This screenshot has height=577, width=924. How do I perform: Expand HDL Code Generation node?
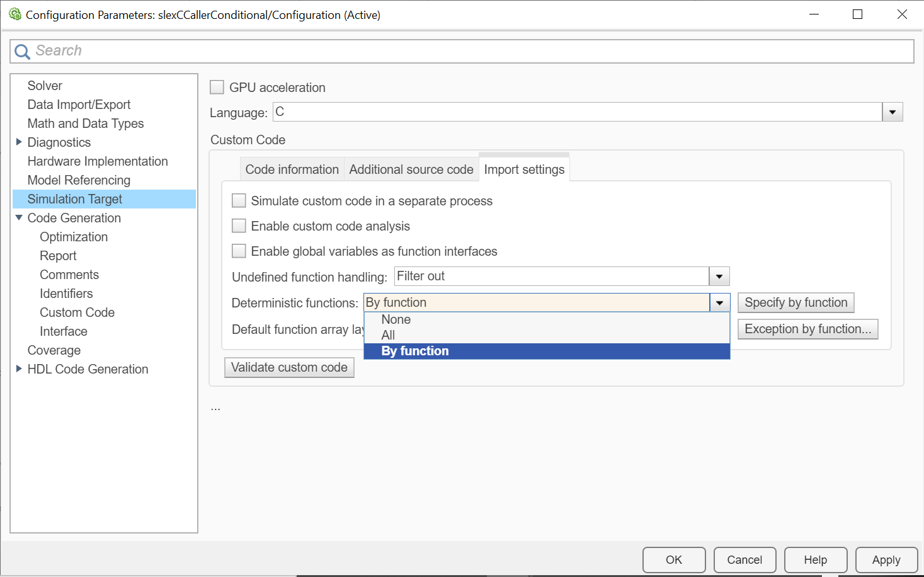19,369
